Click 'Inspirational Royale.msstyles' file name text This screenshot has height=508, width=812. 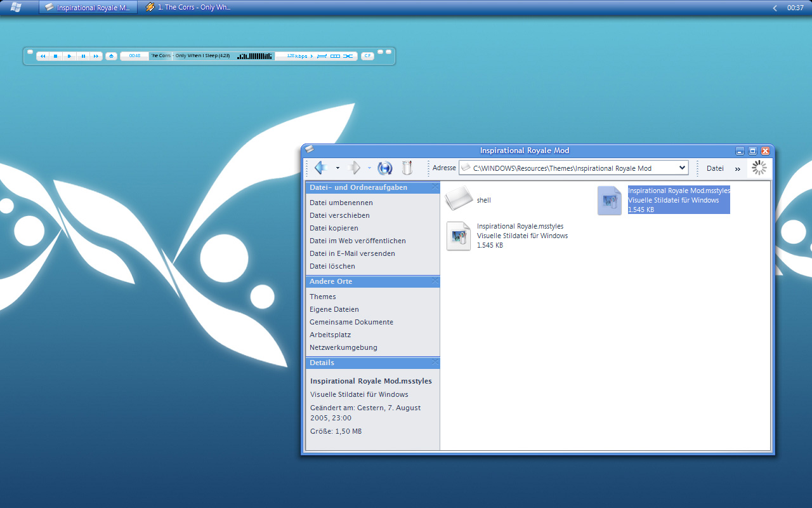(x=520, y=226)
